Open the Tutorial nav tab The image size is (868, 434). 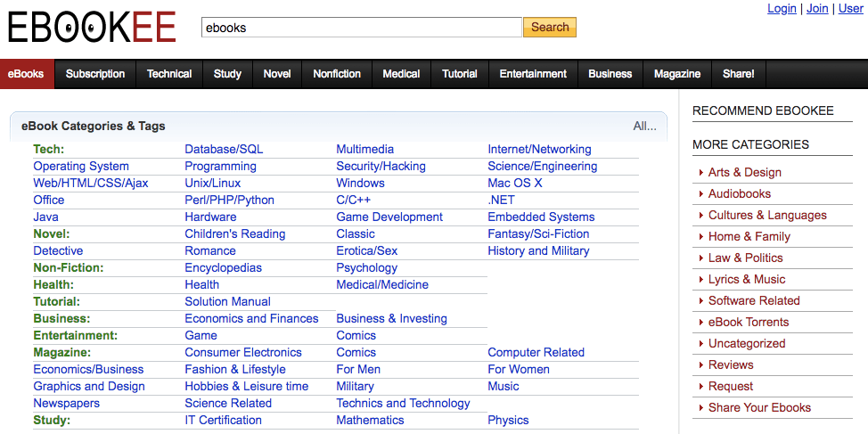tap(460, 74)
